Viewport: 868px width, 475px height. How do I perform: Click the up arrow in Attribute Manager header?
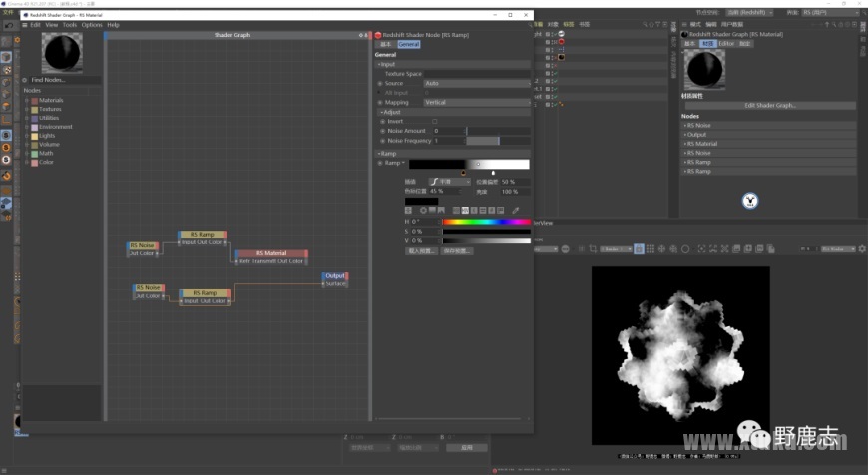(x=827, y=24)
